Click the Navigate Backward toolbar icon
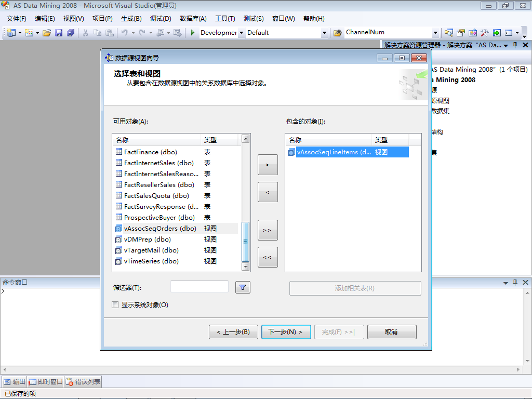Viewport: 532px width, 399px height. pos(160,33)
